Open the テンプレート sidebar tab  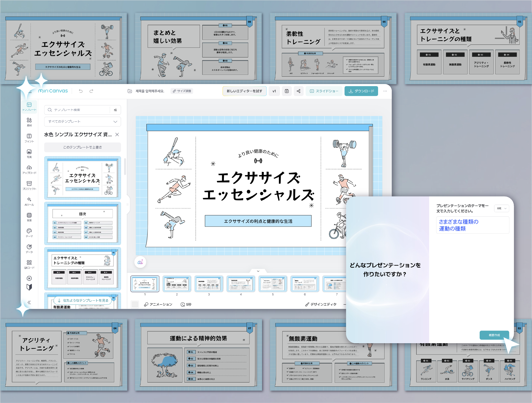[29, 106]
